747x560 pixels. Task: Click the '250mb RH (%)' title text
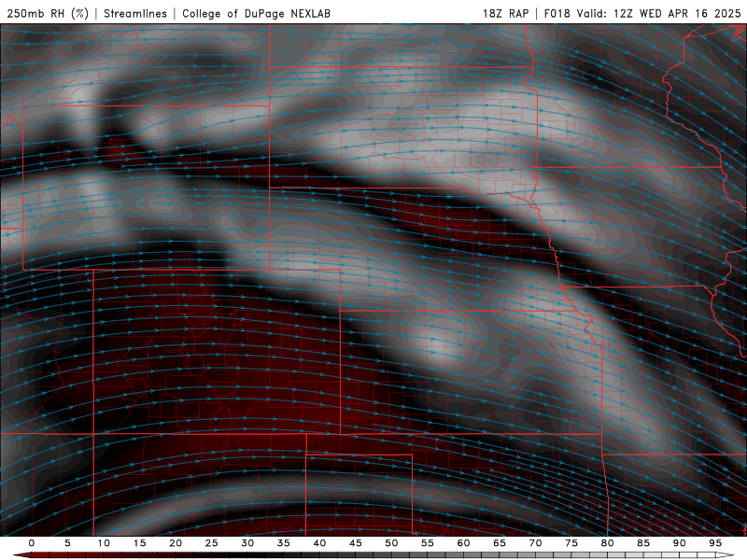(48, 13)
